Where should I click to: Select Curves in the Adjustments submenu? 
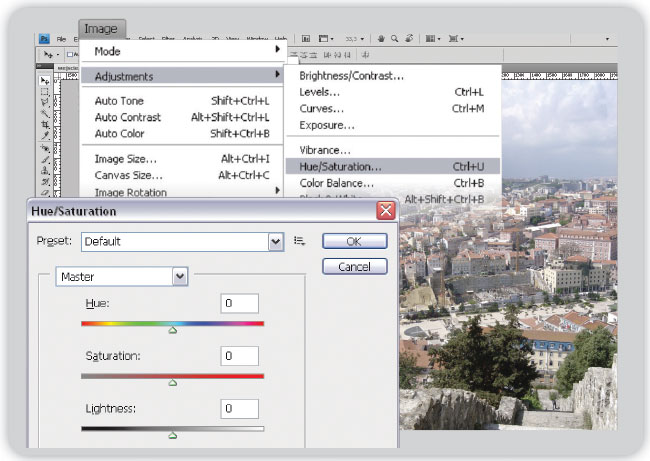[322, 108]
